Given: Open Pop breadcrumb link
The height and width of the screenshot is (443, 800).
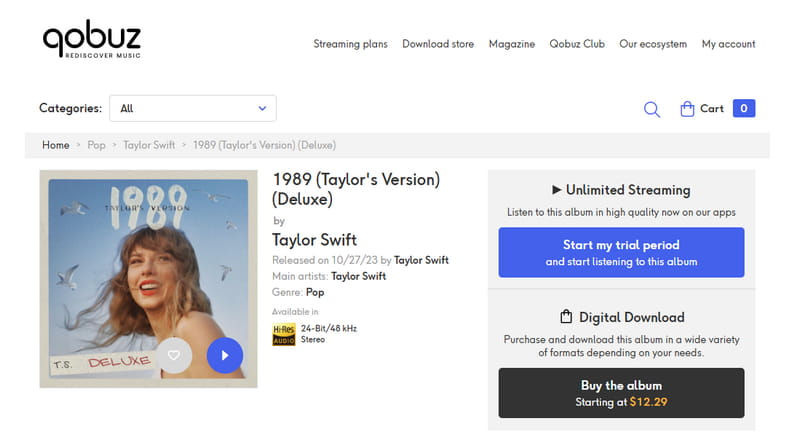Looking at the screenshot, I should [96, 145].
